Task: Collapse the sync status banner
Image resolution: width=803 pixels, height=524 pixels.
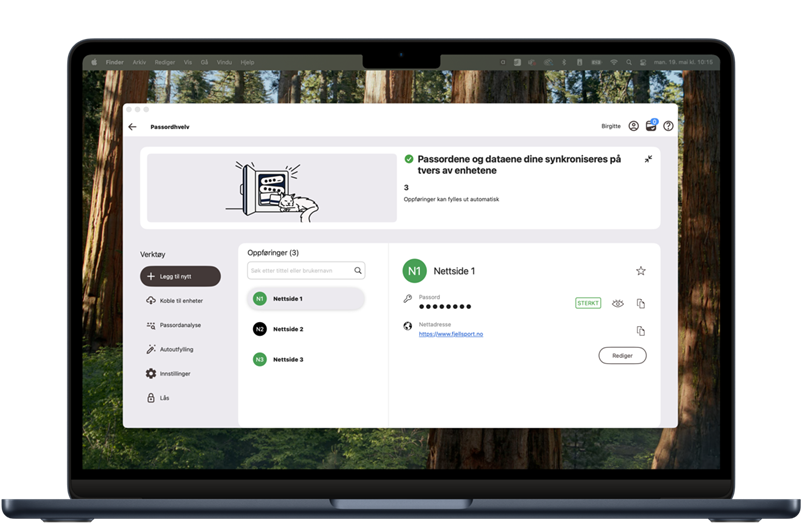Action: point(648,159)
